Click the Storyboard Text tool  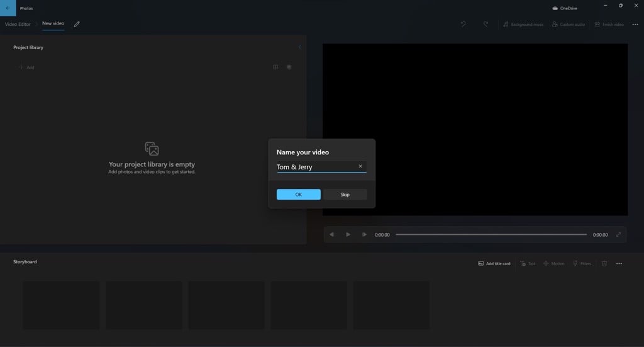click(x=528, y=263)
